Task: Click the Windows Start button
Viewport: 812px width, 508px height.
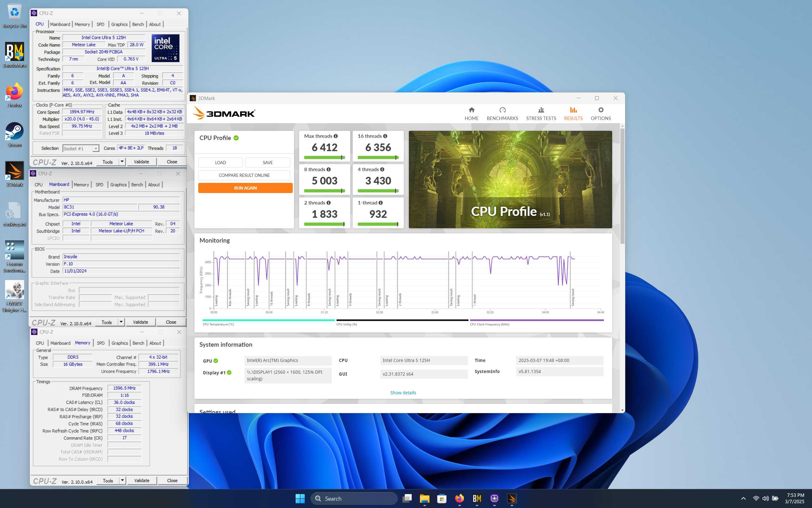Action: 300,498
